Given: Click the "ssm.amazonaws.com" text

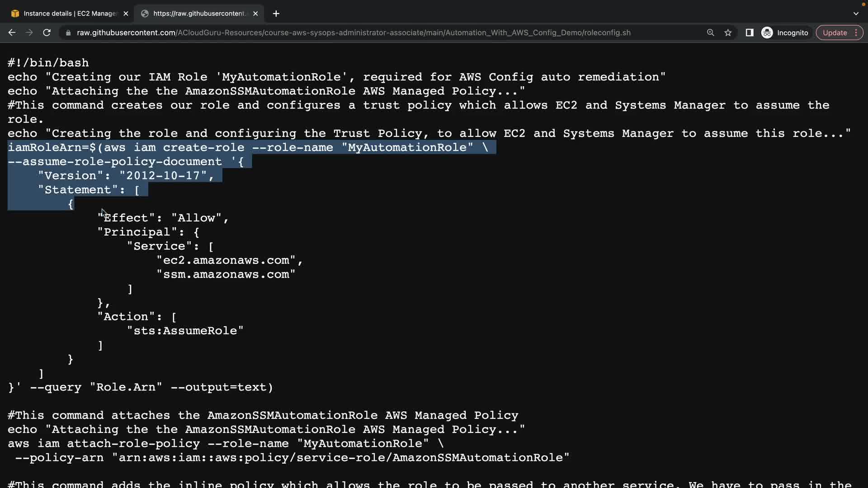Looking at the screenshot, I should click(226, 275).
